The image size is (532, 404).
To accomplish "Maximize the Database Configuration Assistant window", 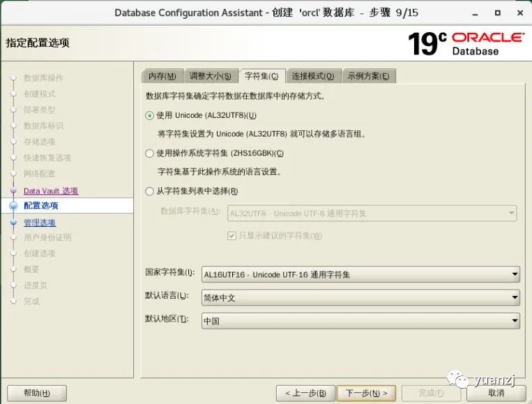I will (x=497, y=13).
